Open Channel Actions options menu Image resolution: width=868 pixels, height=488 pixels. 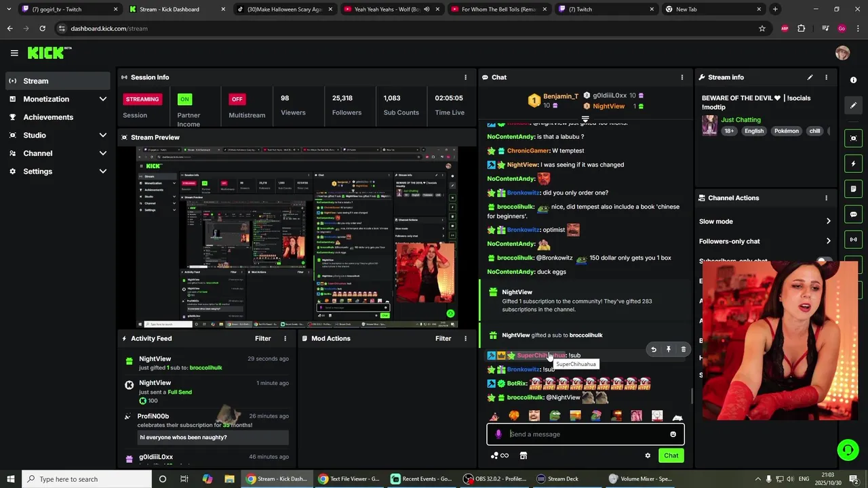pos(826,198)
